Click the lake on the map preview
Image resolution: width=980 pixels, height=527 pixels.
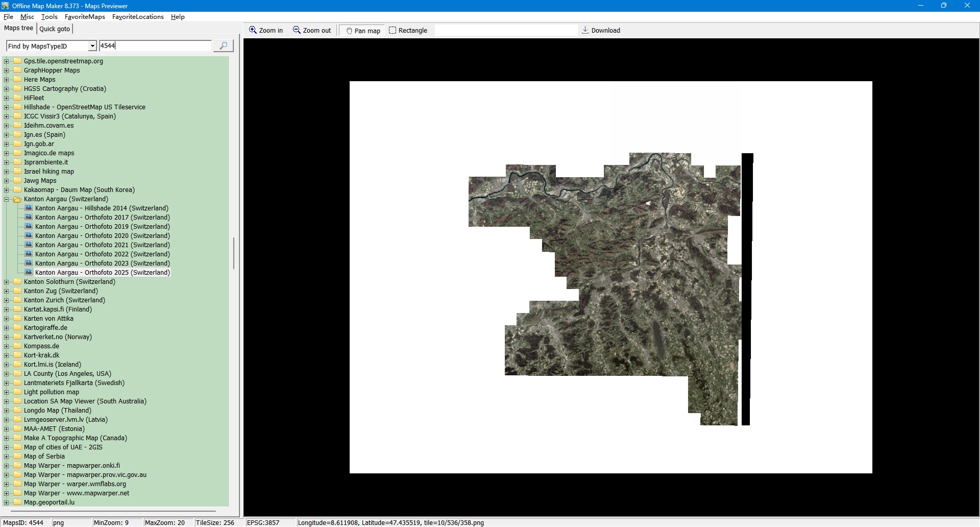(x=658, y=340)
